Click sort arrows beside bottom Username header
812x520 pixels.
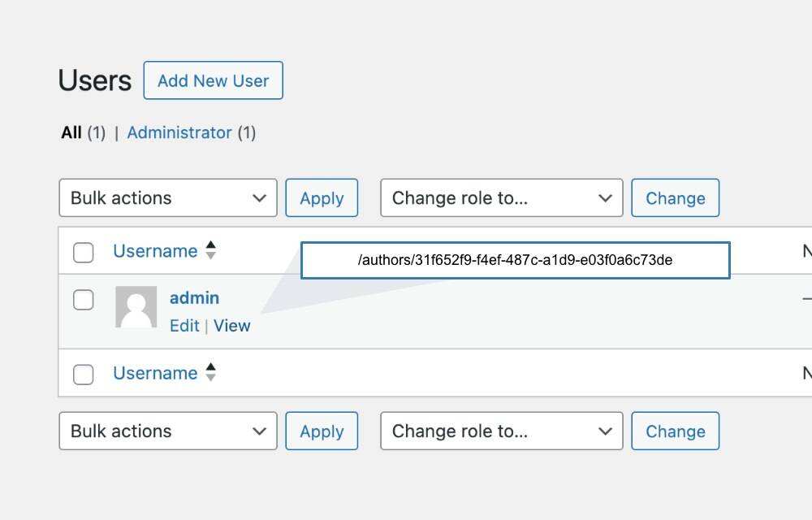click(x=210, y=373)
